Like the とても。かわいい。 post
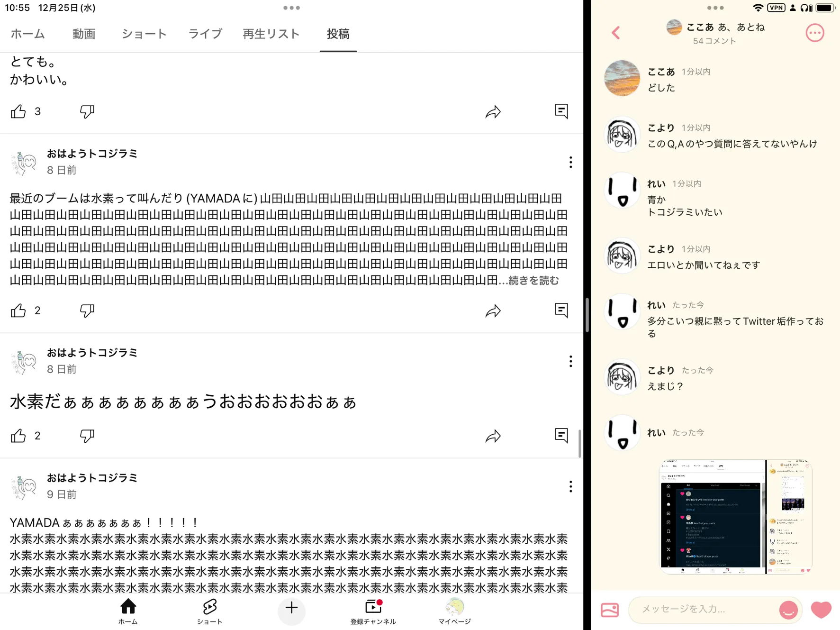The width and height of the screenshot is (840, 630). coord(18,111)
